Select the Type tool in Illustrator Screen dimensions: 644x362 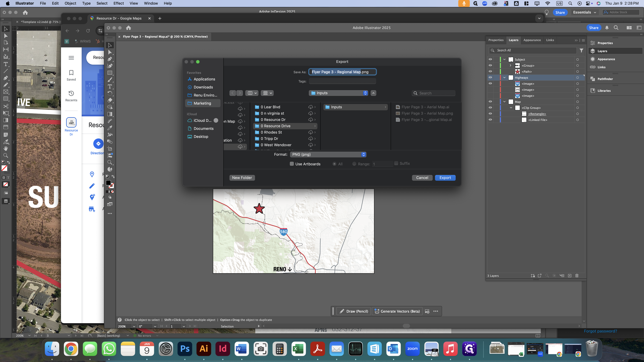coord(110,87)
